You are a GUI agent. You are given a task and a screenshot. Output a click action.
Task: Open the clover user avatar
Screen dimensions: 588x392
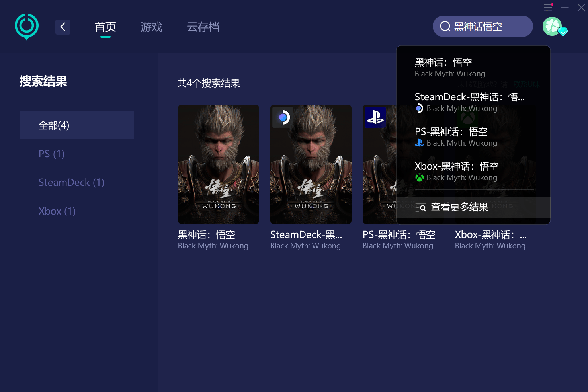(x=552, y=26)
